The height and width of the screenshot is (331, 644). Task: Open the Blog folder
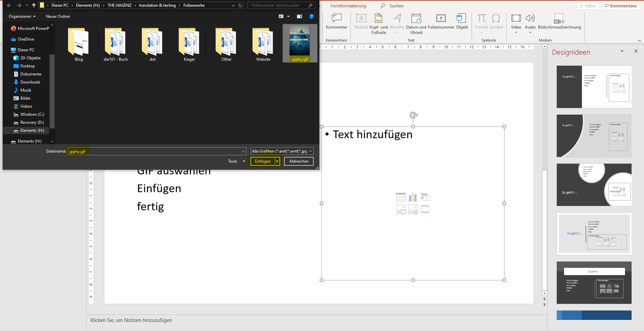(x=78, y=45)
